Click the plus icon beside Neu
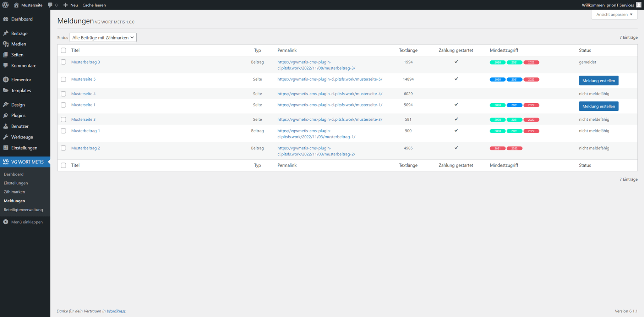 [65, 5]
